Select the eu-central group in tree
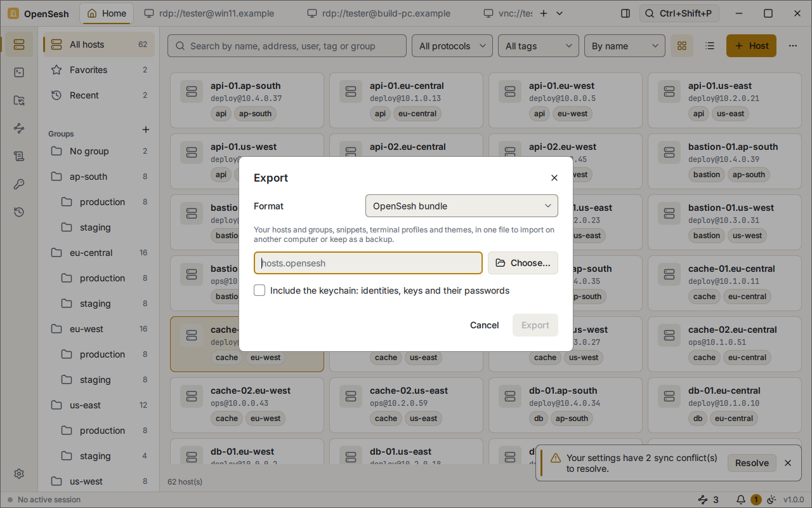 click(99, 253)
